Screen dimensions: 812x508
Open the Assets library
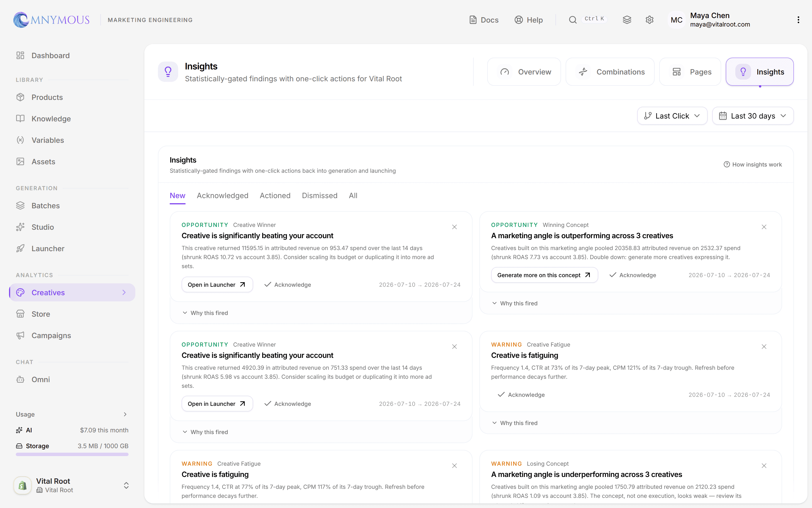coord(72,162)
